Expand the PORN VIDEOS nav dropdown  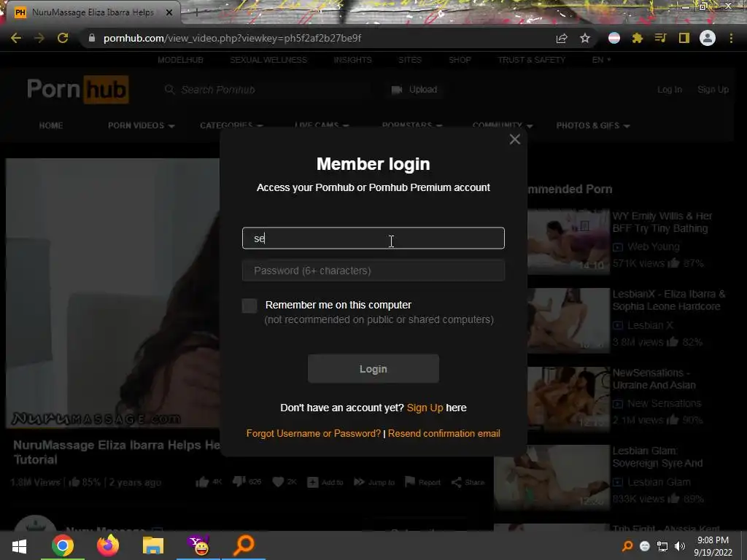point(141,125)
